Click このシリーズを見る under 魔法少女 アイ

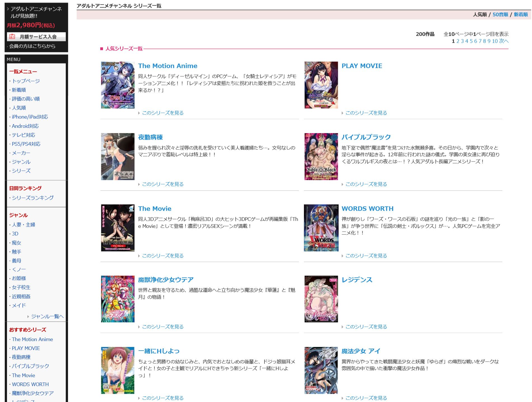[x=366, y=398]
